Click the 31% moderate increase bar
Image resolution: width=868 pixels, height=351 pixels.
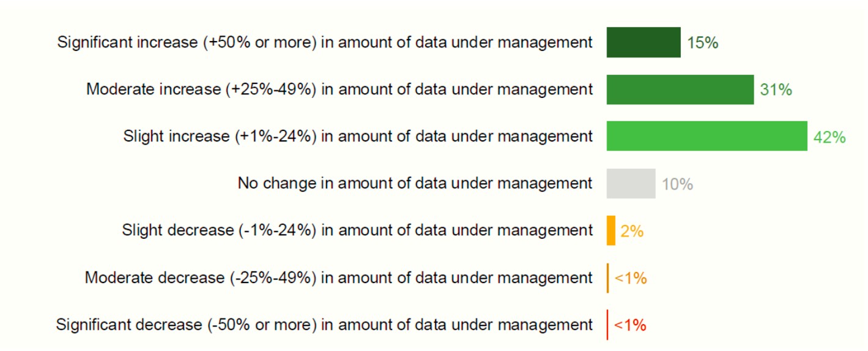coord(680,89)
